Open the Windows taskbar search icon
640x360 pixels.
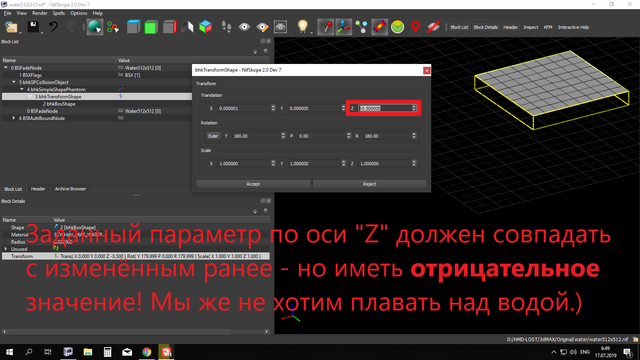(29, 352)
